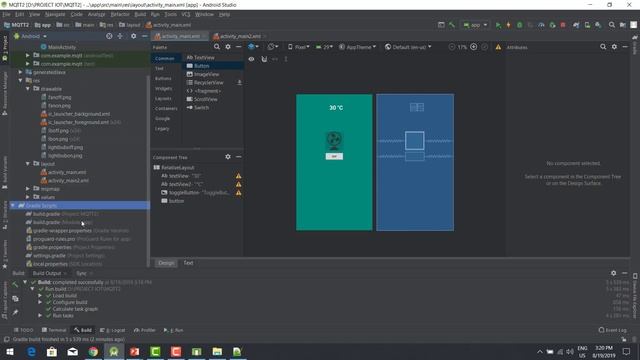640x360 pixels.
Task: Toggle the Logcat tool window
Action: click(113, 330)
